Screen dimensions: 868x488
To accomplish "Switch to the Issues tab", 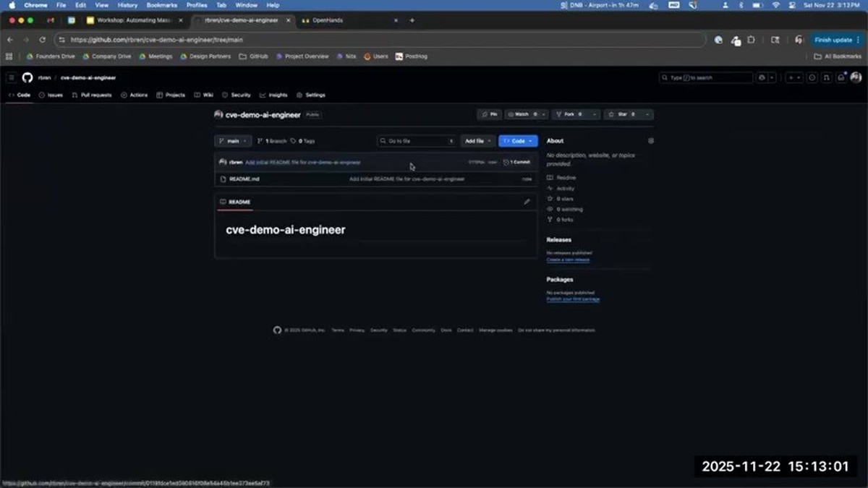I will 51,95.
